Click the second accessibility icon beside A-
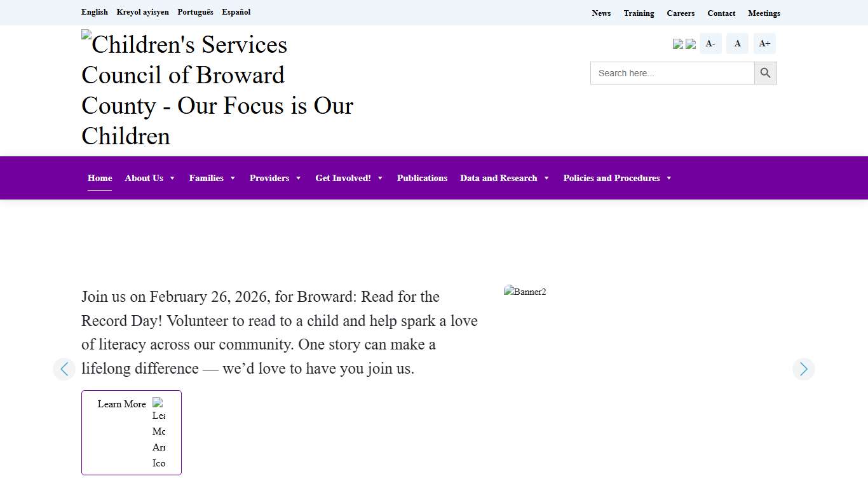Screen dimensions: 868x488 [691, 44]
